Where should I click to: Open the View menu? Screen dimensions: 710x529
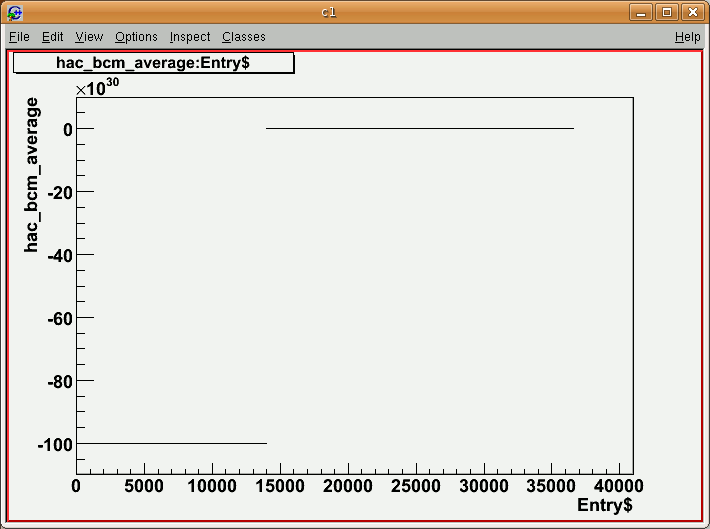89,37
